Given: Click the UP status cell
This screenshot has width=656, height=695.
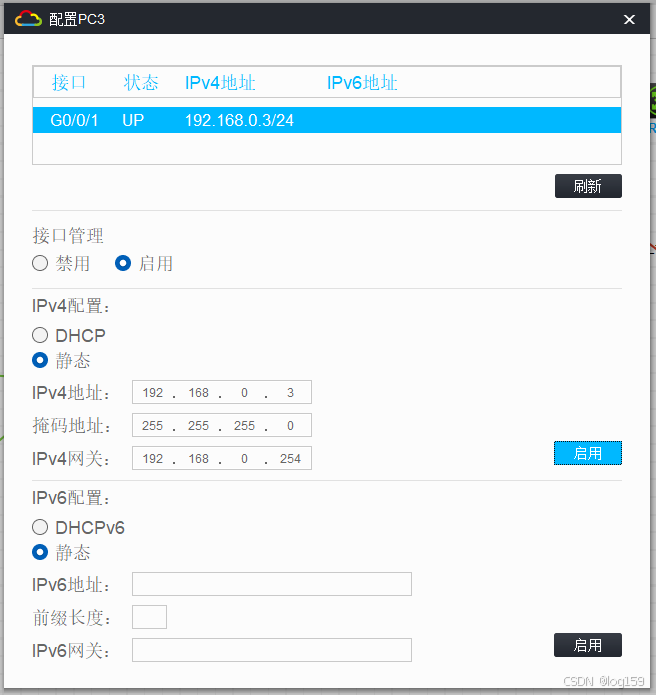Looking at the screenshot, I should point(133,121).
